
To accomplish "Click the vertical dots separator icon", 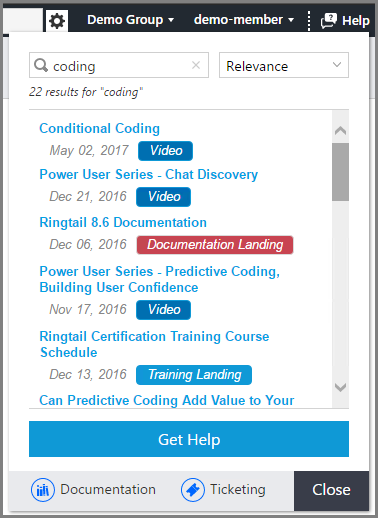I will (x=309, y=21).
